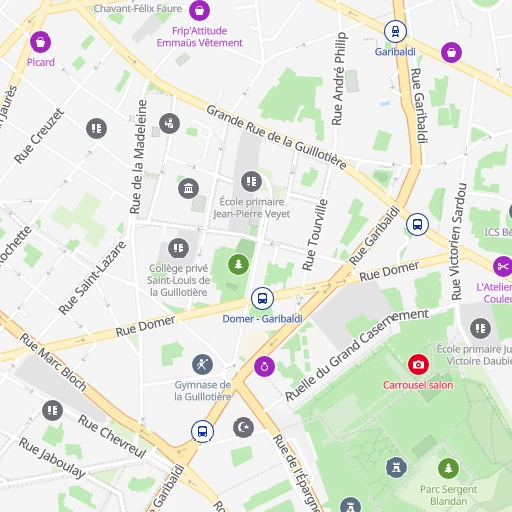
Task: Select the mosque crescent icon near Rue de l'Épargne
Action: (243, 427)
